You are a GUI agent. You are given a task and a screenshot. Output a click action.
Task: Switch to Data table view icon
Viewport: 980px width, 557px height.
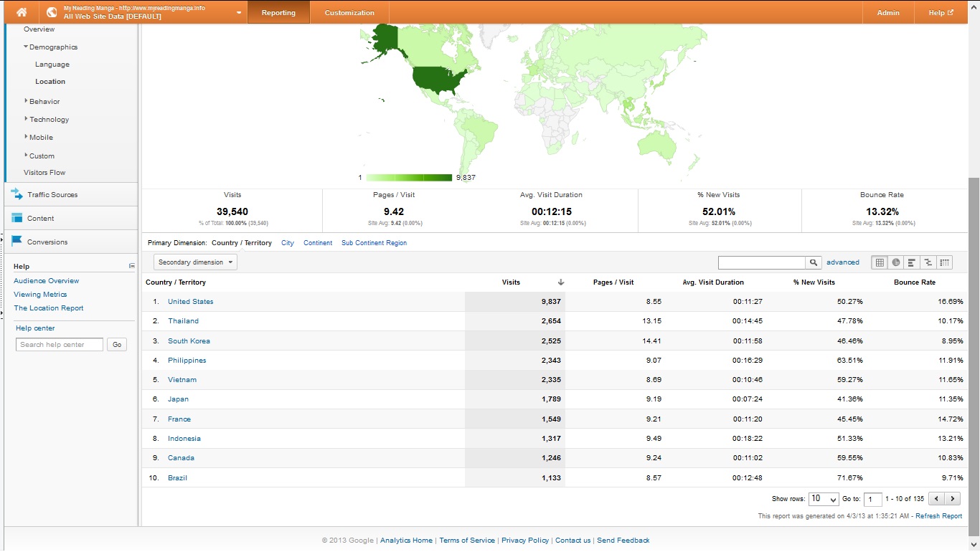(x=879, y=262)
